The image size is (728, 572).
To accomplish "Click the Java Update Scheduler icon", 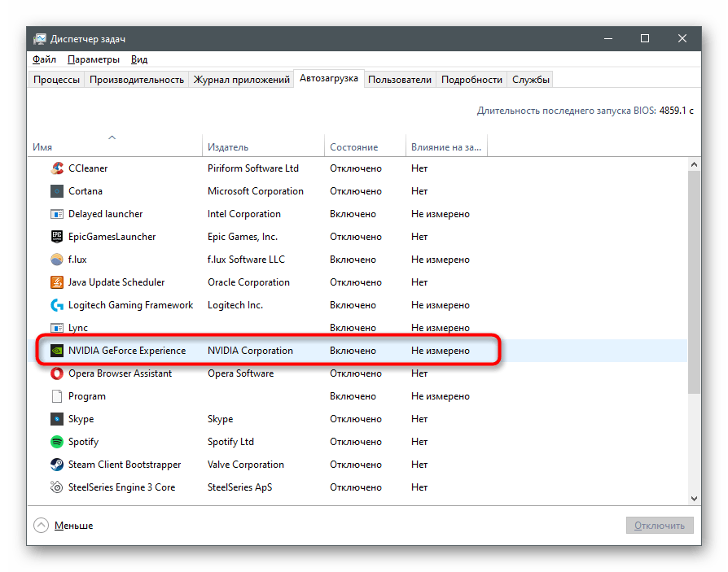I will point(57,282).
